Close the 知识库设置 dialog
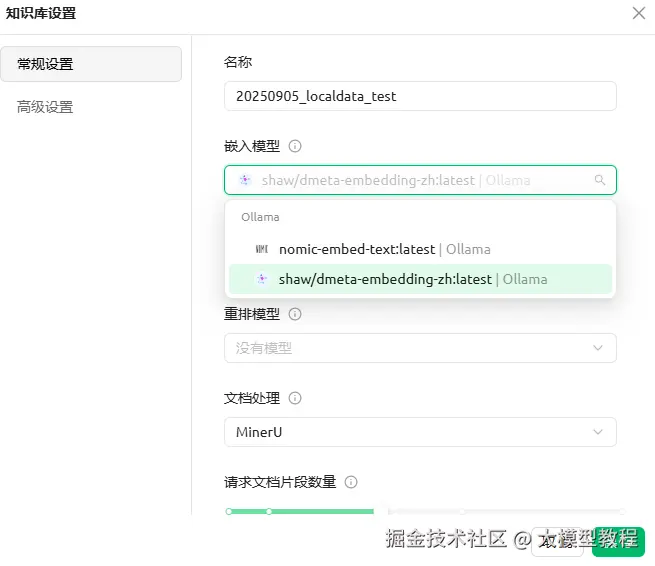Image resolution: width=655 pixels, height=566 pixels. tap(638, 13)
